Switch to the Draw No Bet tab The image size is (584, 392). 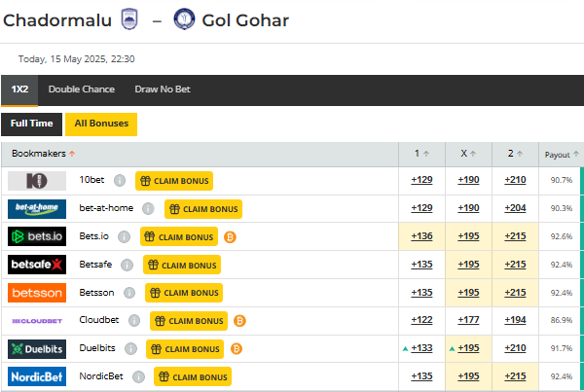[x=163, y=89]
